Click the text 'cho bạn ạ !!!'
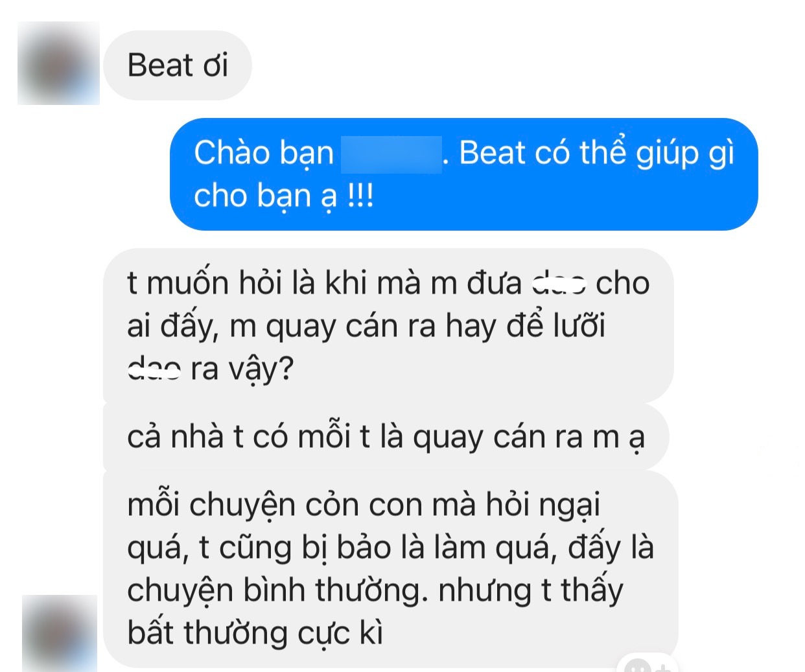 tap(284, 196)
